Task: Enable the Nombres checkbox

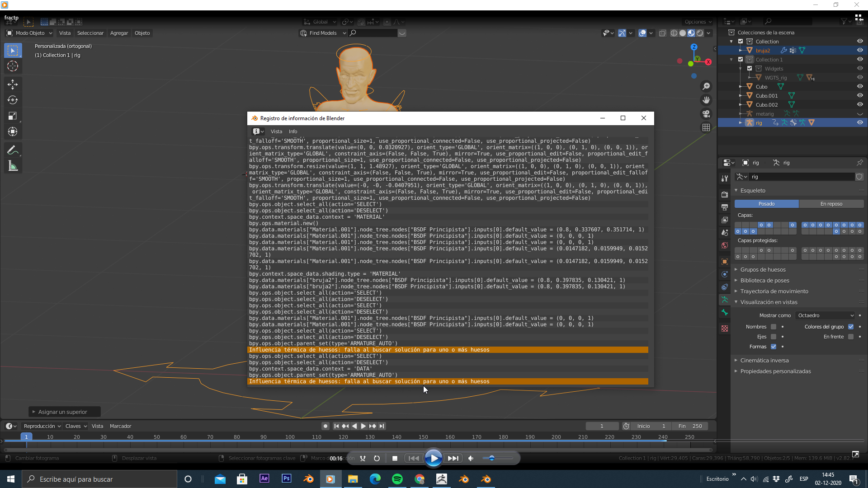Action: 774,327
